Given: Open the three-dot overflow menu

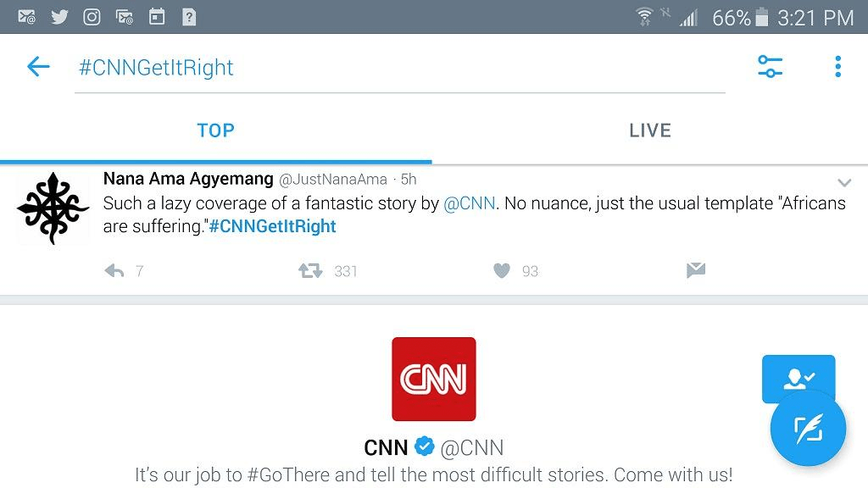Looking at the screenshot, I should tap(837, 67).
